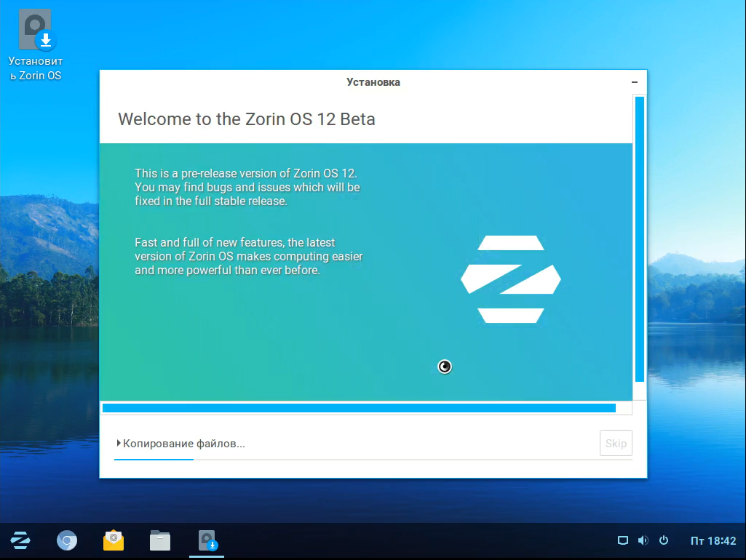Click the Skip button

616,443
